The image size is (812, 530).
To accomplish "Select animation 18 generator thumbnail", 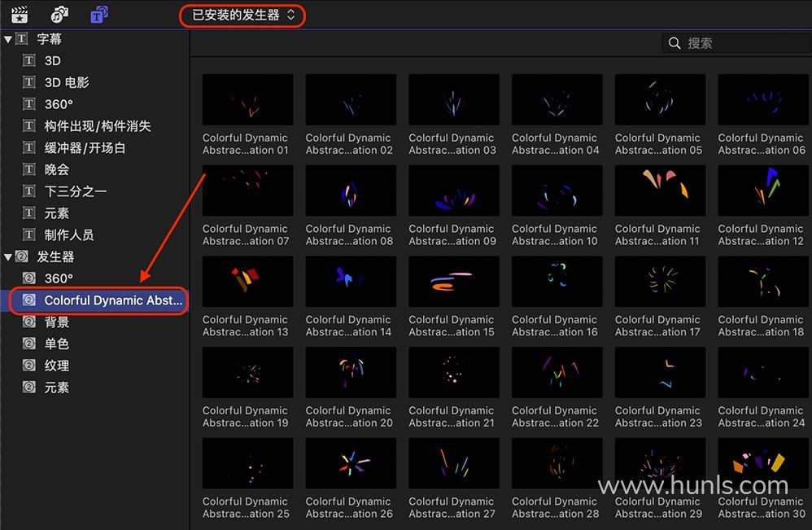I will (763, 282).
